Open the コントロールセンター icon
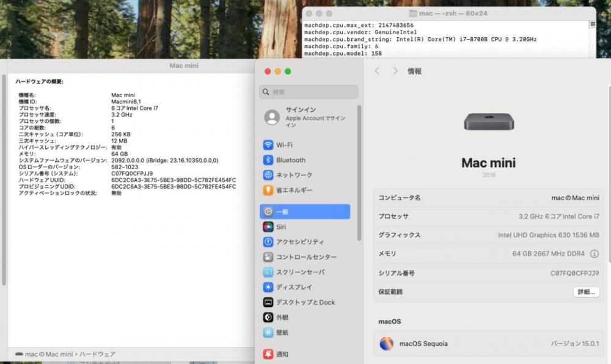Viewport: 611px width, 364px height. pos(268,257)
